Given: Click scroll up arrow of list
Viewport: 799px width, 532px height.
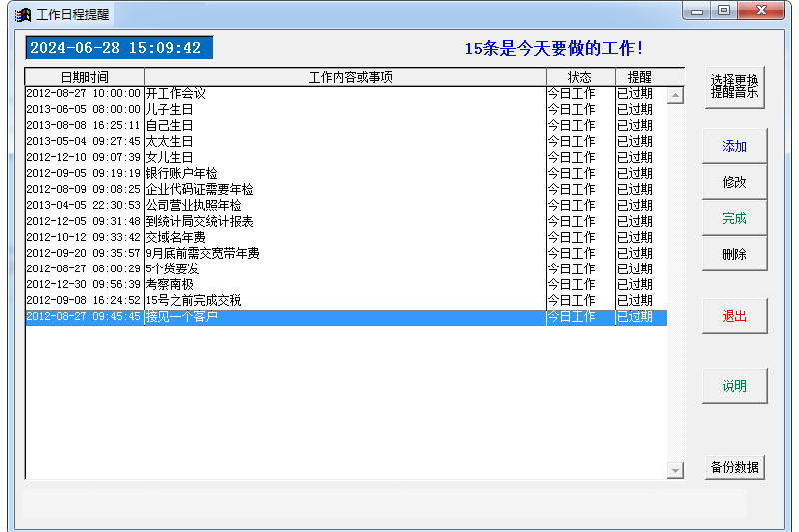Looking at the screenshot, I should tap(675, 95).
